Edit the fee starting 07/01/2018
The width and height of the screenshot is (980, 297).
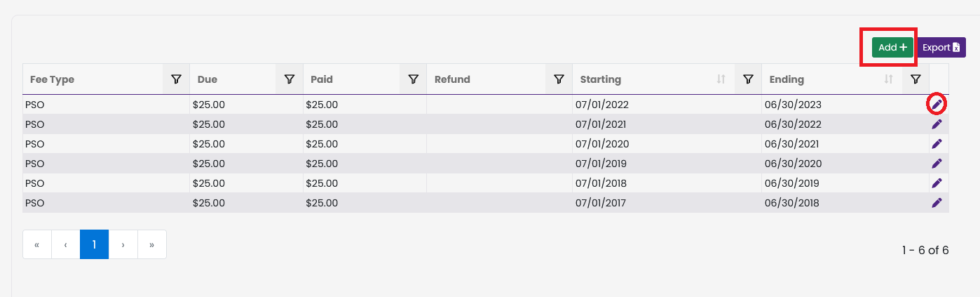937,183
